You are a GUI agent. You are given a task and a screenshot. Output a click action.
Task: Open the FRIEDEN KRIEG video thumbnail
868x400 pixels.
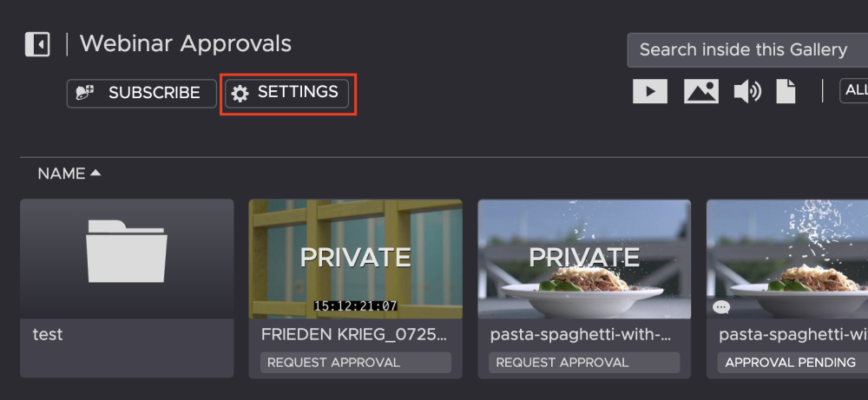(x=356, y=259)
